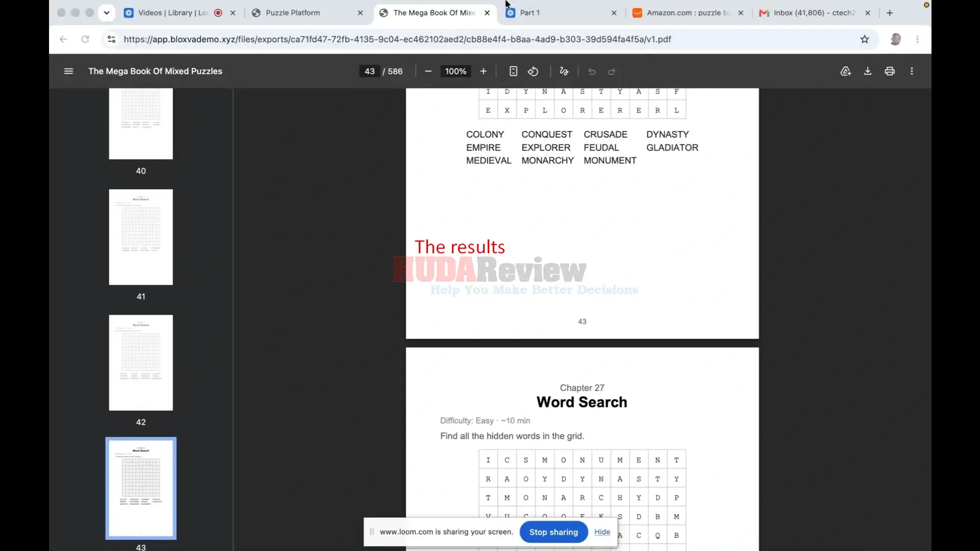Reload the current page
980x551 pixels.
(85, 39)
